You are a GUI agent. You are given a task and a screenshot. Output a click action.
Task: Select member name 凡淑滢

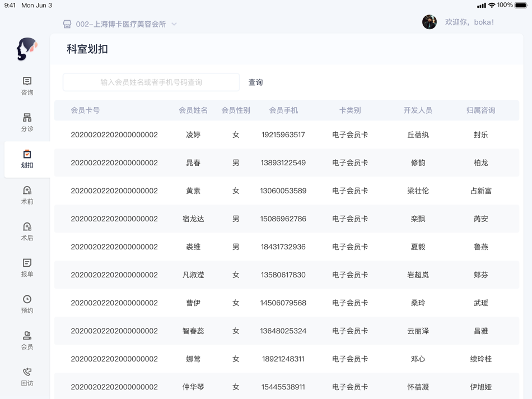[193, 275]
